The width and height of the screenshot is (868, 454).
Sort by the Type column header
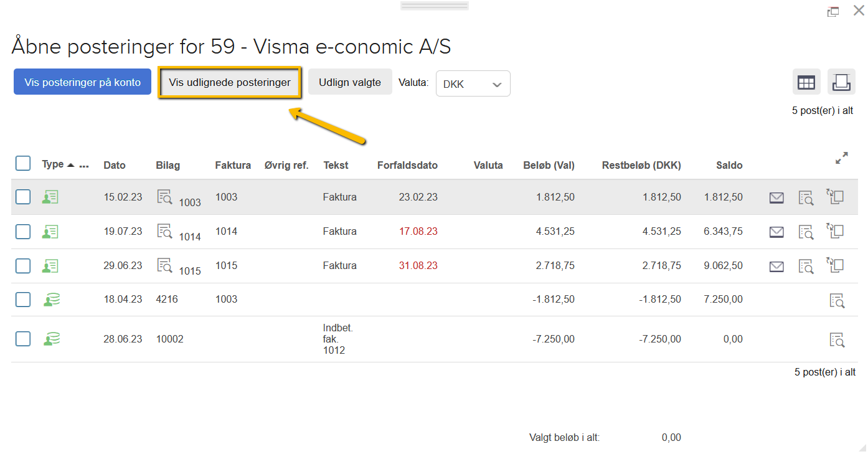[53, 164]
